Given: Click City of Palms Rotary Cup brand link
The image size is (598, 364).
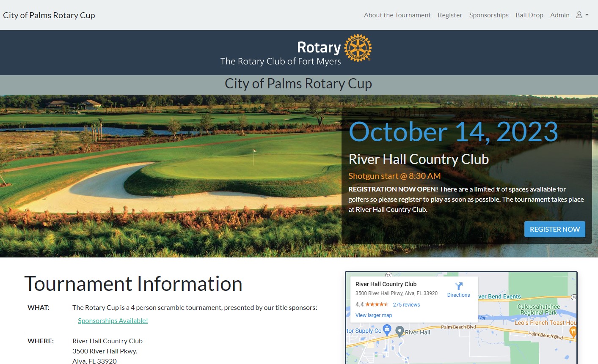Looking at the screenshot, I should (x=49, y=15).
